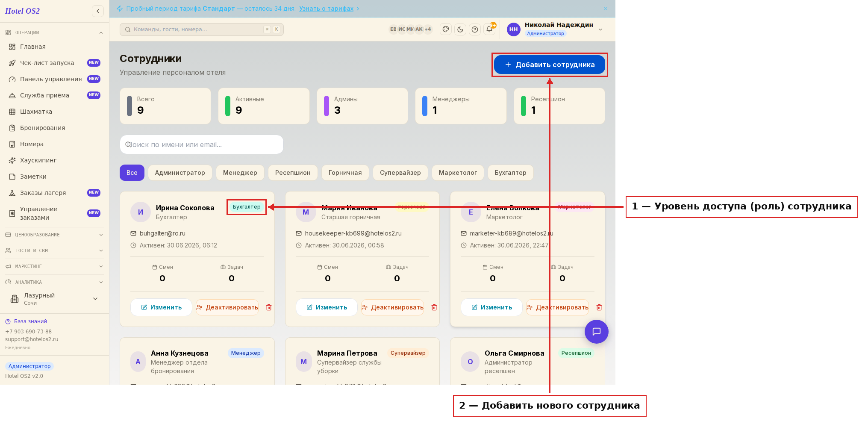Click the Всего 9 stat card
Viewport: 868px width, 427px height.
point(165,106)
